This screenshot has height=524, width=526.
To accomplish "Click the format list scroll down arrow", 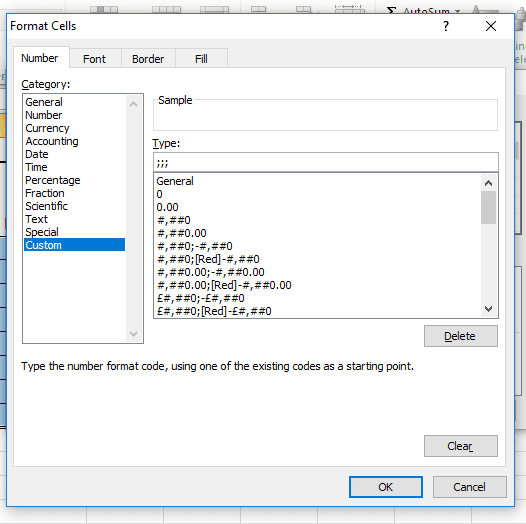I will pos(488,309).
